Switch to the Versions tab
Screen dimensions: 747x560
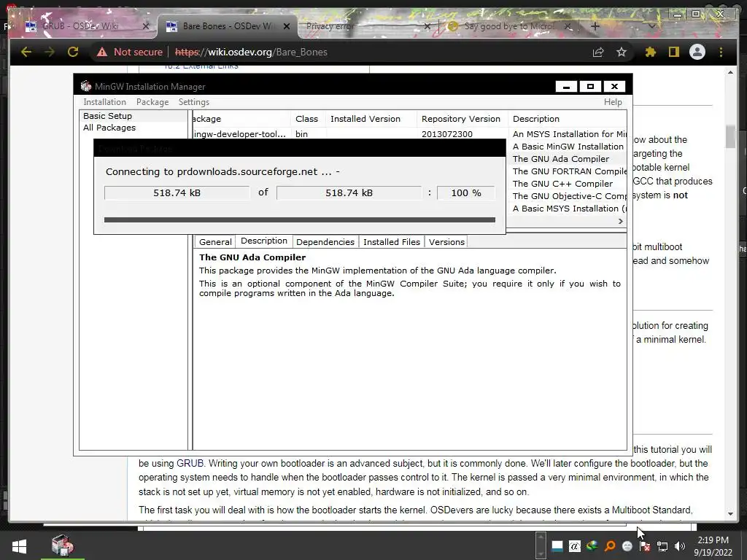point(446,242)
